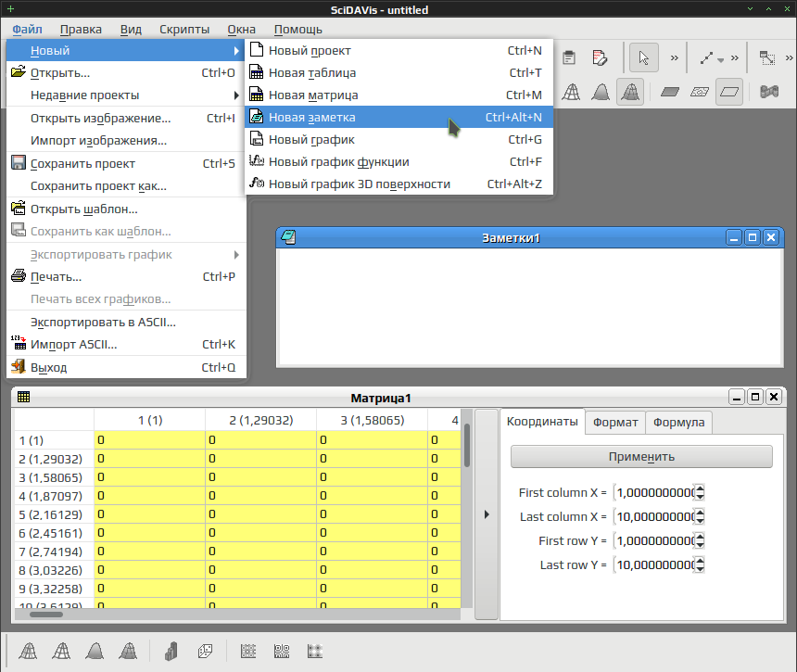
Task: Click the contour lines plot icon
Action: (x=282, y=652)
